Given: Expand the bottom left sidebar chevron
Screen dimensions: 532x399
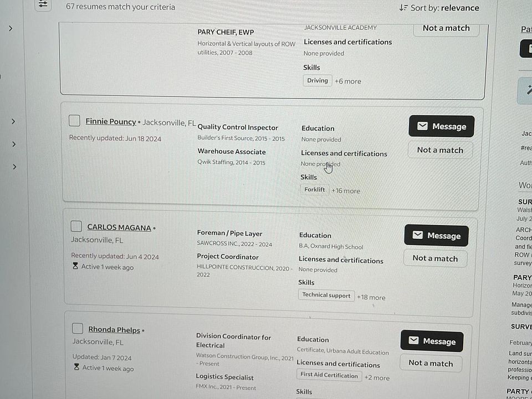Looking at the screenshot, I should pos(14,167).
